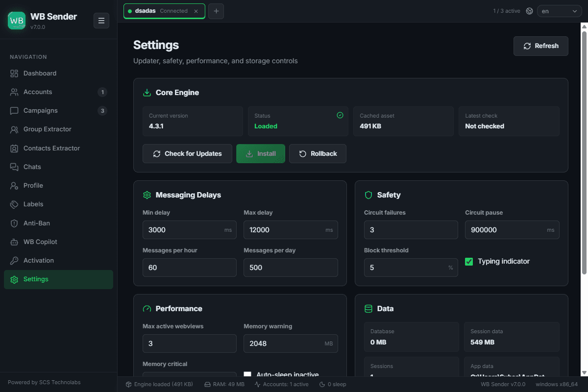Click the version value 4.3.1
The height and width of the screenshot is (392, 588).
pyautogui.click(x=156, y=126)
